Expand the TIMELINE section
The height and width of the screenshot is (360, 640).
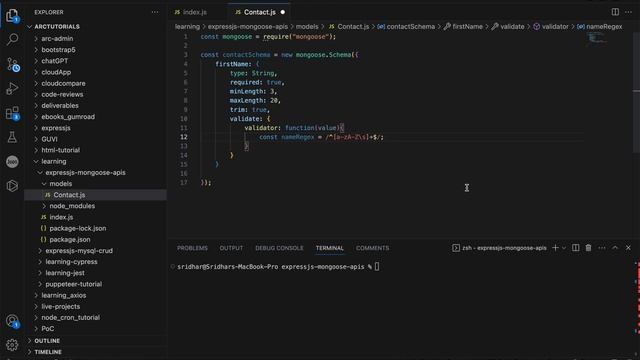96,352
